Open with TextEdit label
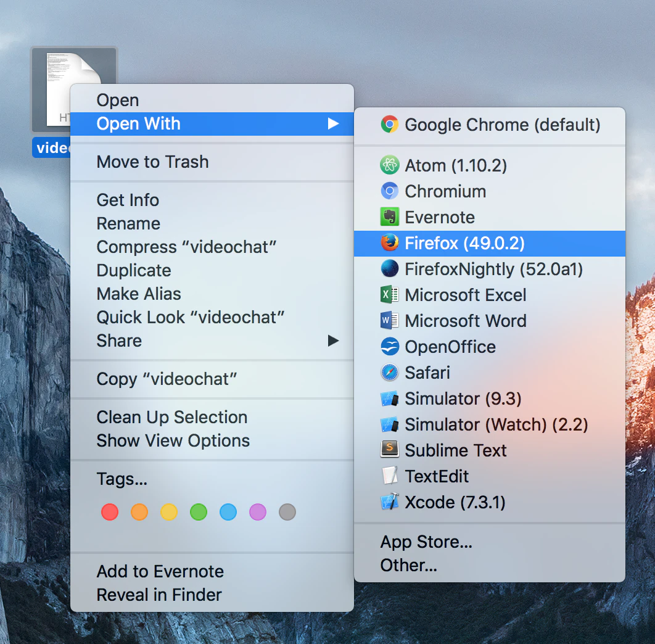Image resolution: width=655 pixels, height=644 pixels. (437, 476)
